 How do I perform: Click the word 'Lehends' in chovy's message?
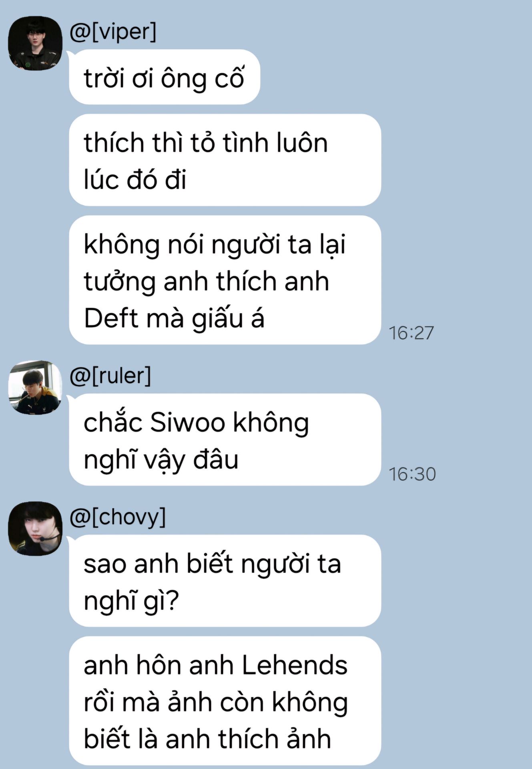pyautogui.click(x=295, y=665)
